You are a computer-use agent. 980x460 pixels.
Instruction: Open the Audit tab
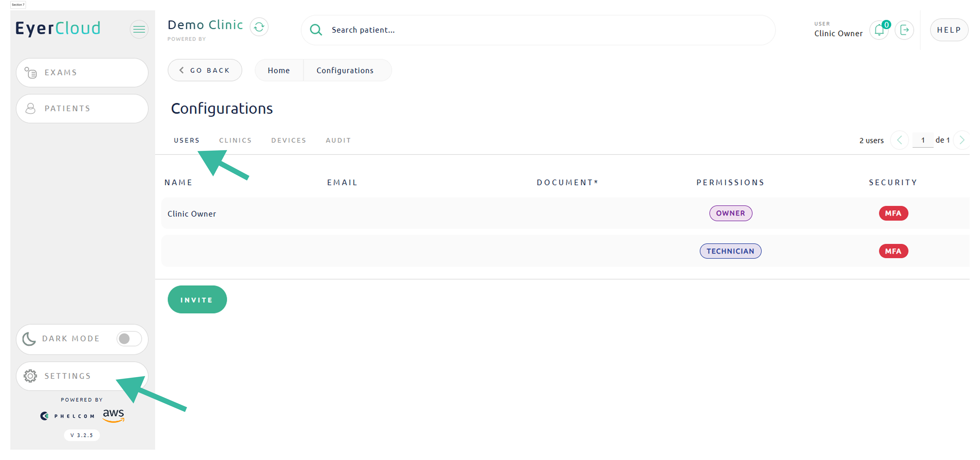pyautogui.click(x=338, y=140)
